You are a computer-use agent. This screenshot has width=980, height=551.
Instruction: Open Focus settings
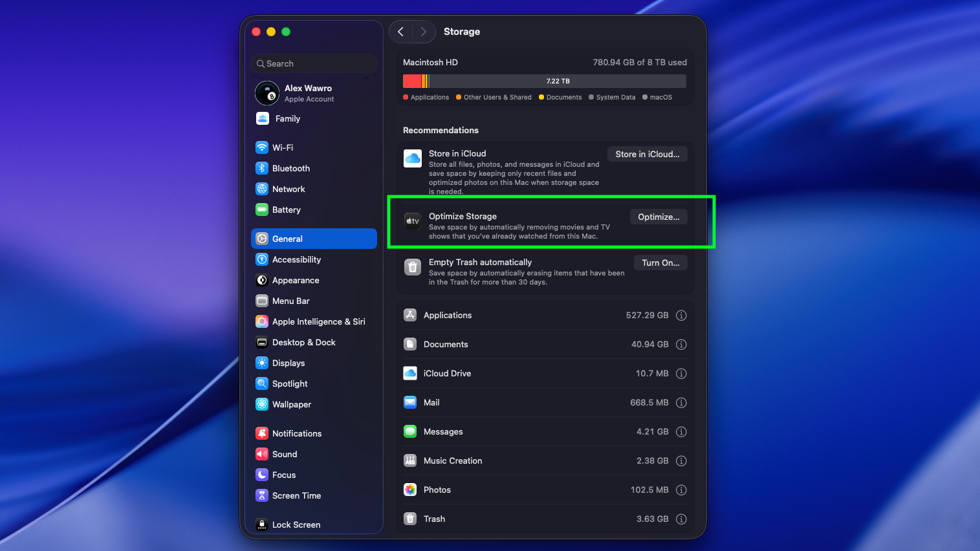[x=314, y=475]
